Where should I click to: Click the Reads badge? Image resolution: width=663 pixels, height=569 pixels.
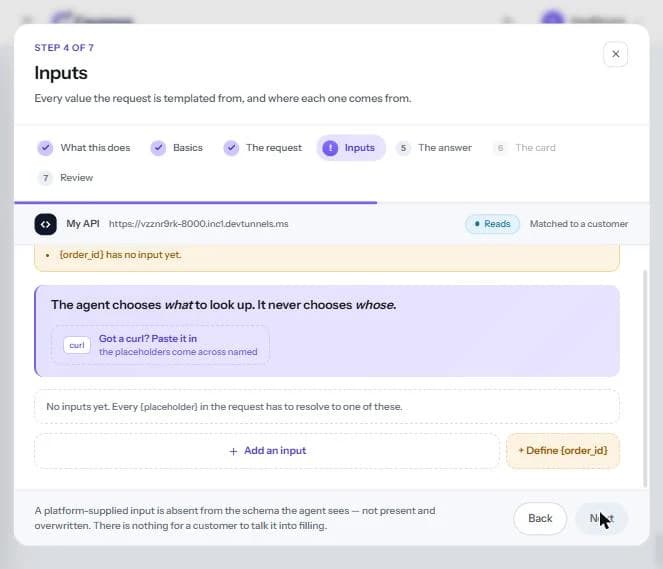492,224
